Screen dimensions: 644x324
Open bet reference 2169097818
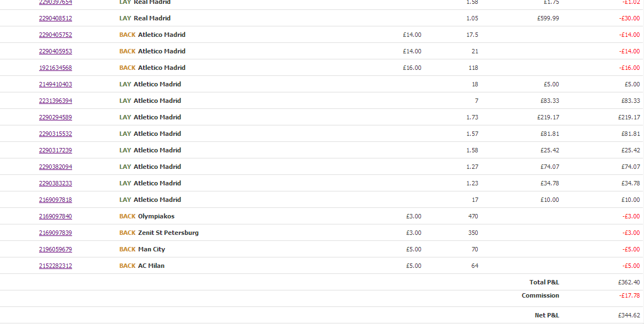click(x=56, y=200)
